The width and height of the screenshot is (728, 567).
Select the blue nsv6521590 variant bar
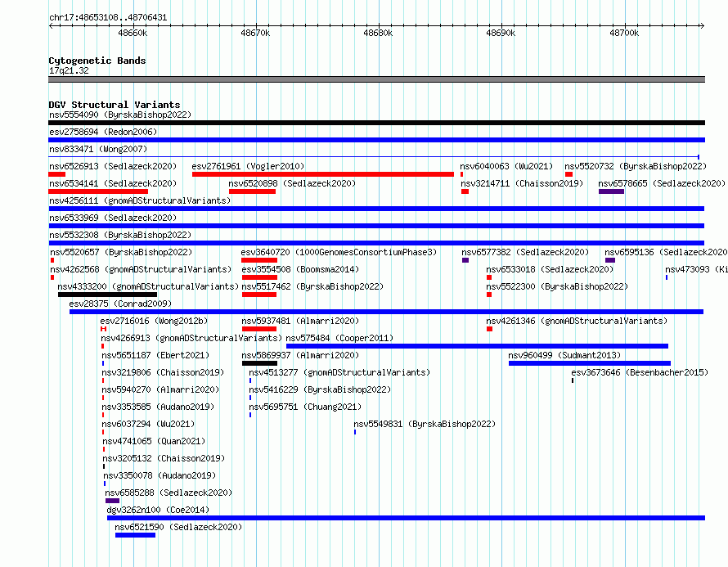pyautogui.click(x=135, y=535)
